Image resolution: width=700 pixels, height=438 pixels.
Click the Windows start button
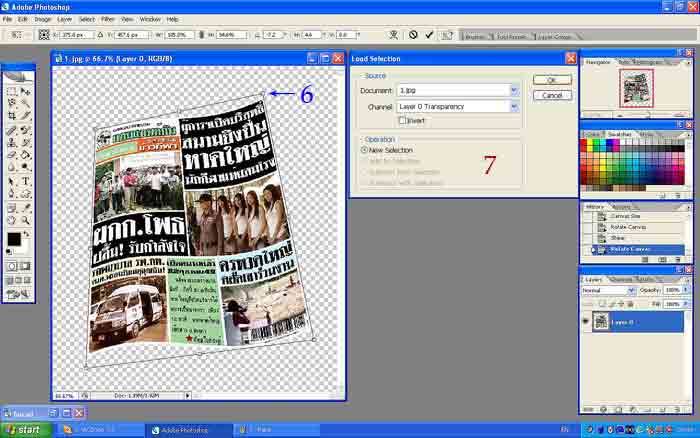pyautogui.click(x=22, y=429)
